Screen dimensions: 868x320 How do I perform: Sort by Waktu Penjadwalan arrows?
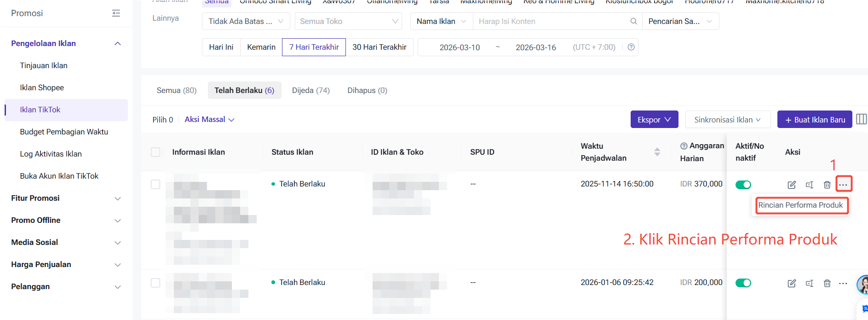click(657, 152)
